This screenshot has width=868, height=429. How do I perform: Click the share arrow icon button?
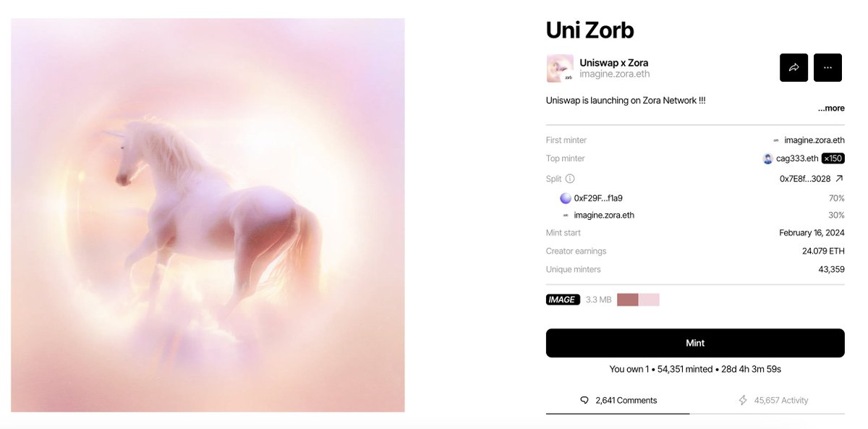click(793, 67)
